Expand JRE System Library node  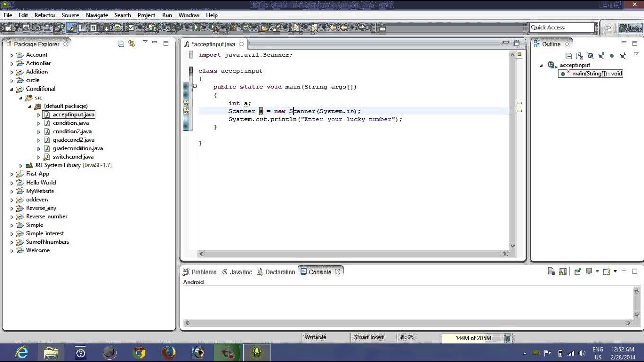(x=21, y=165)
